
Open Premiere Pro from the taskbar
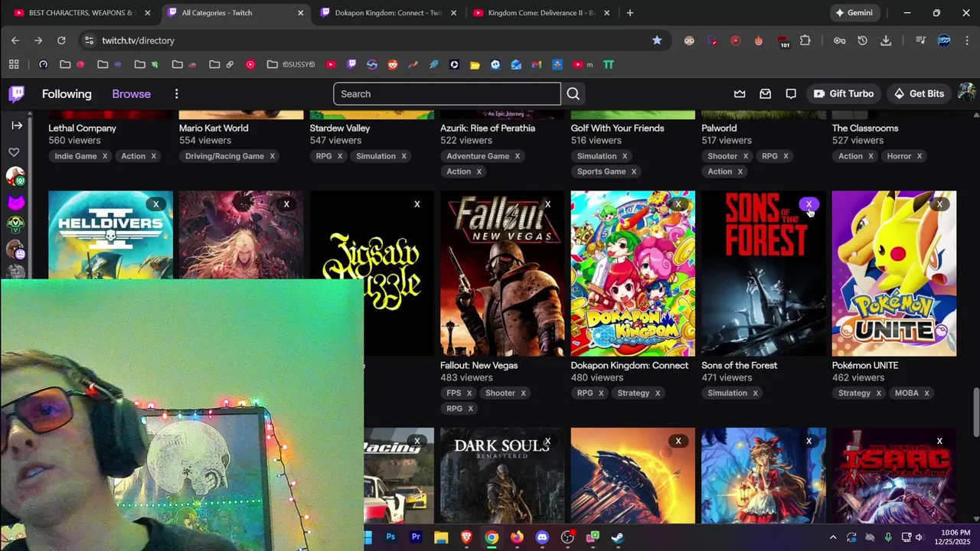pyautogui.click(x=416, y=537)
